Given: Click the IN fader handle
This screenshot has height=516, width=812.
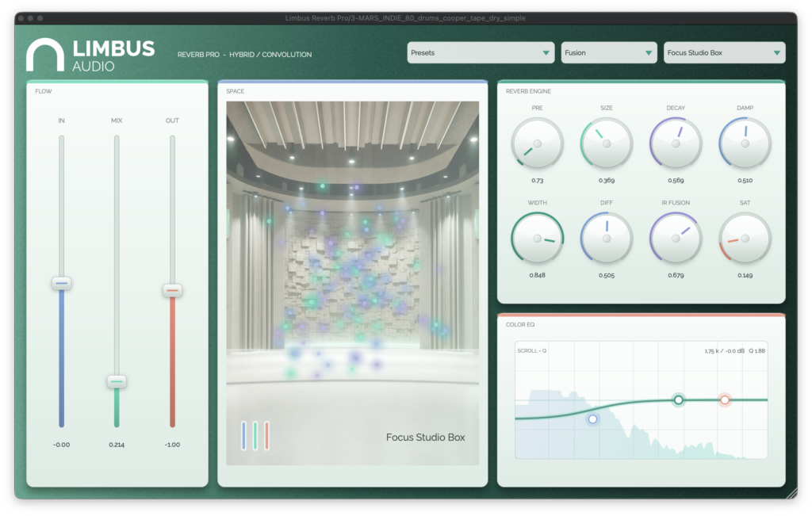Looking at the screenshot, I should point(62,283).
